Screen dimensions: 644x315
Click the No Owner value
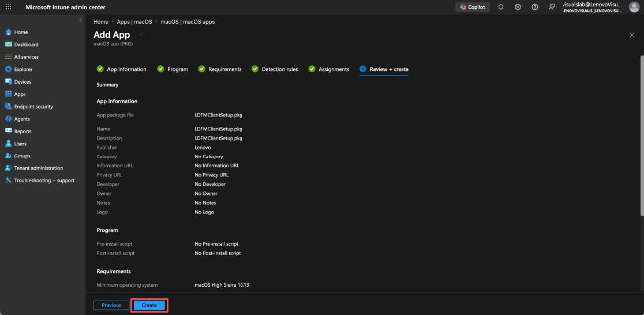(206, 193)
